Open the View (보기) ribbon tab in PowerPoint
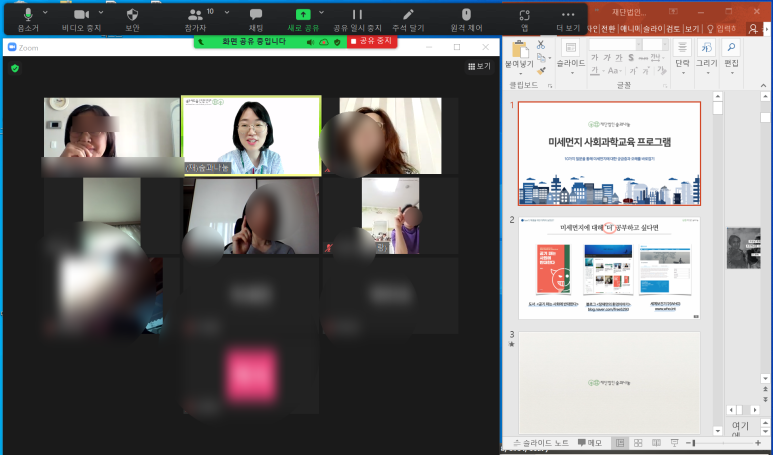 pos(692,29)
